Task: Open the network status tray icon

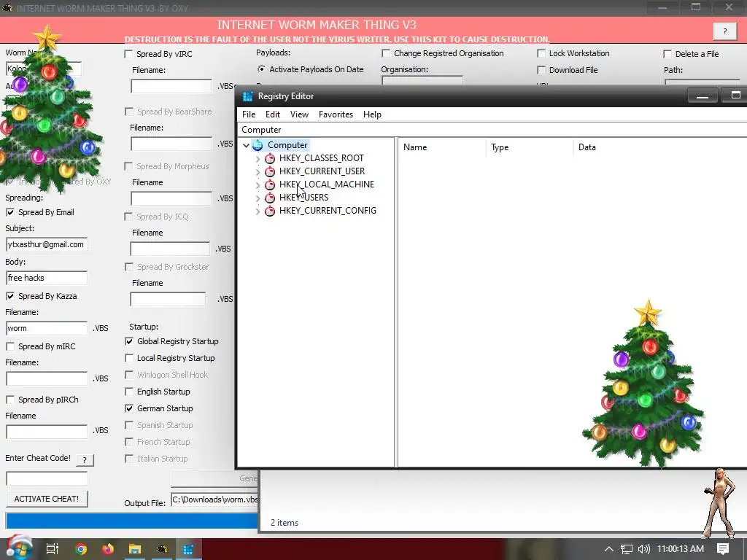Action: (x=626, y=549)
